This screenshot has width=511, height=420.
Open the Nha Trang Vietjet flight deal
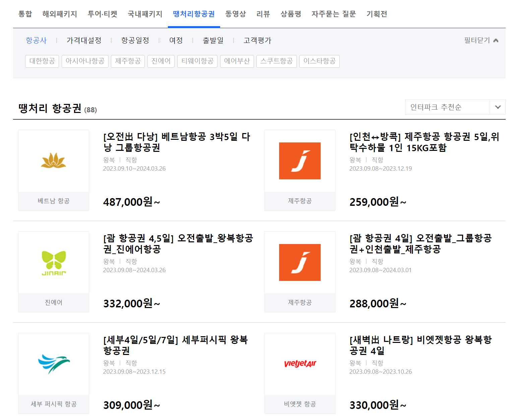[420, 345]
